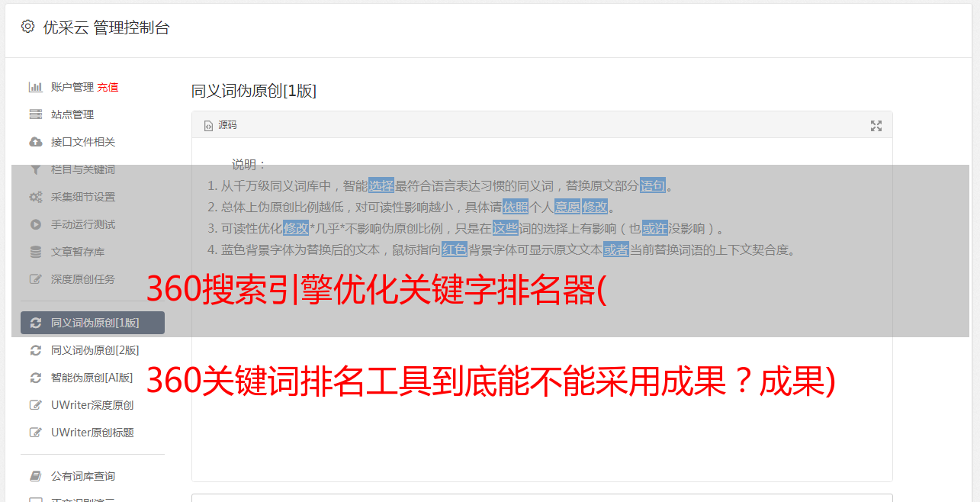The height and width of the screenshot is (502, 980).
Task: Select the 站点管理 server icon
Action: click(35, 114)
